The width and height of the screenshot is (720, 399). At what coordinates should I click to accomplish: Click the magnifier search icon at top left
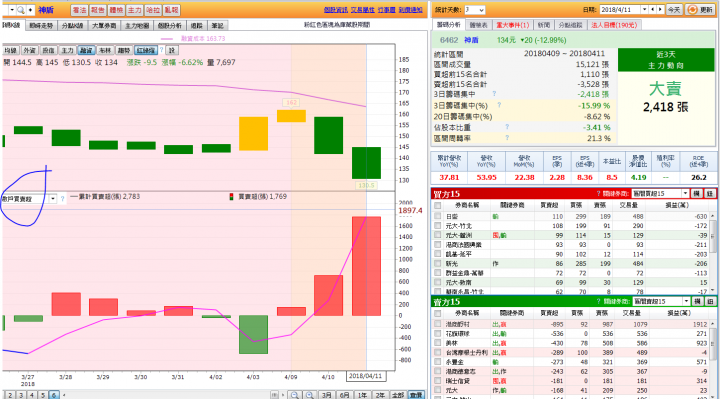point(21,10)
